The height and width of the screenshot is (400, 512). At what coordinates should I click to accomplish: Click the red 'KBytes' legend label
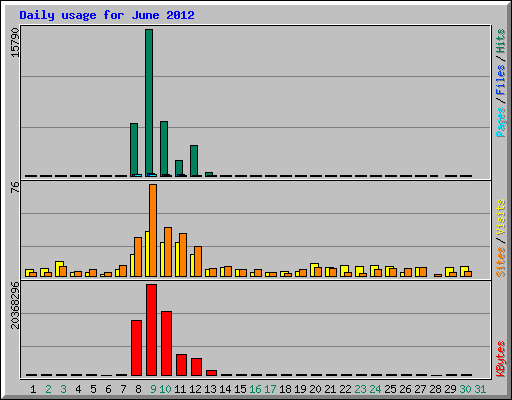pos(501,359)
